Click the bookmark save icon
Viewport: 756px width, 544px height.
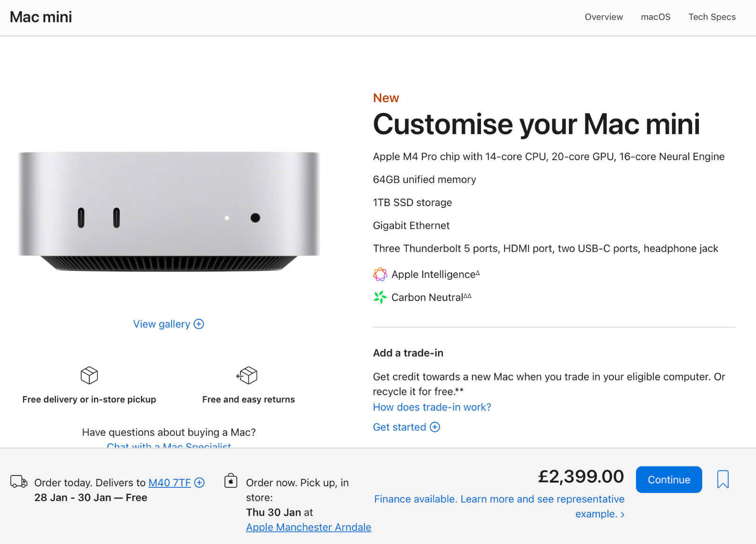point(722,479)
